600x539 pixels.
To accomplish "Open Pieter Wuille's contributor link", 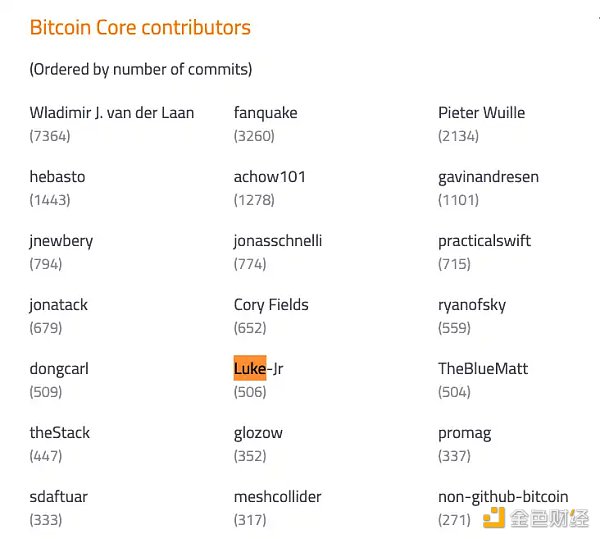I will pyautogui.click(x=481, y=113).
